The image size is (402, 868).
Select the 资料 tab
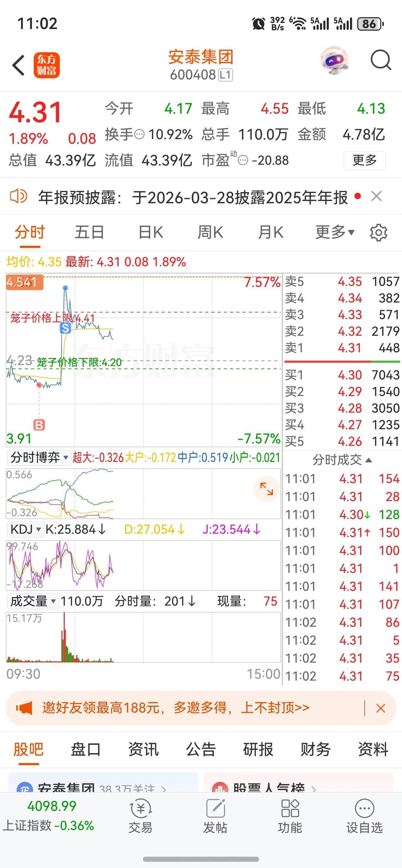[x=373, y=750]
